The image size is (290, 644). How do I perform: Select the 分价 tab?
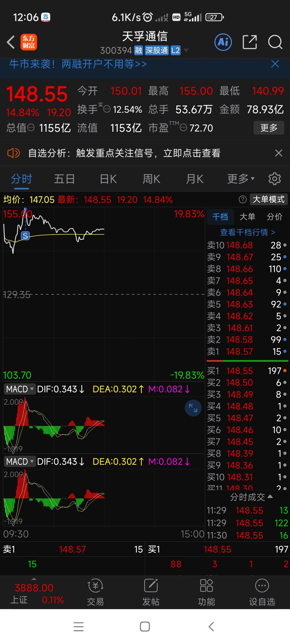[275, 217]
